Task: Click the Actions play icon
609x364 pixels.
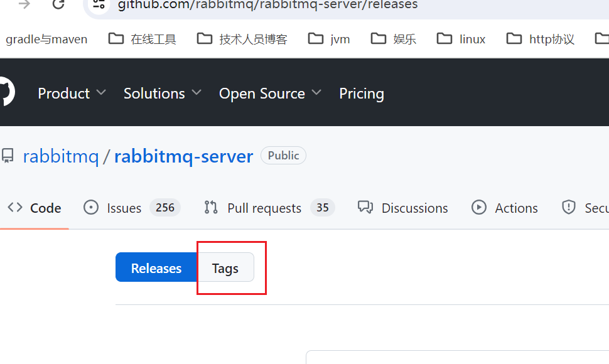Action: [479, 207]
